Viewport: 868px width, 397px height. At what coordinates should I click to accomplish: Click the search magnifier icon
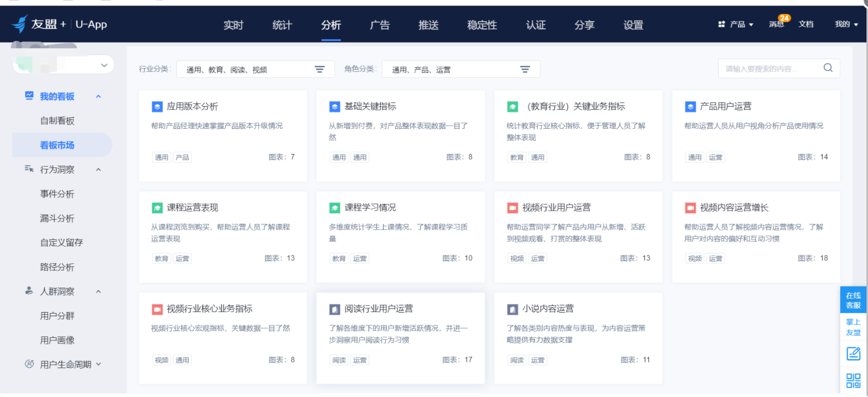coord(827,68)
